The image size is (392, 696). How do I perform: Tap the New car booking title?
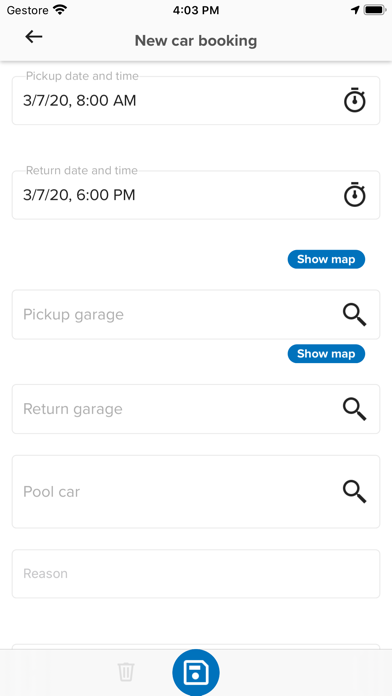click(x=196, y=41)
